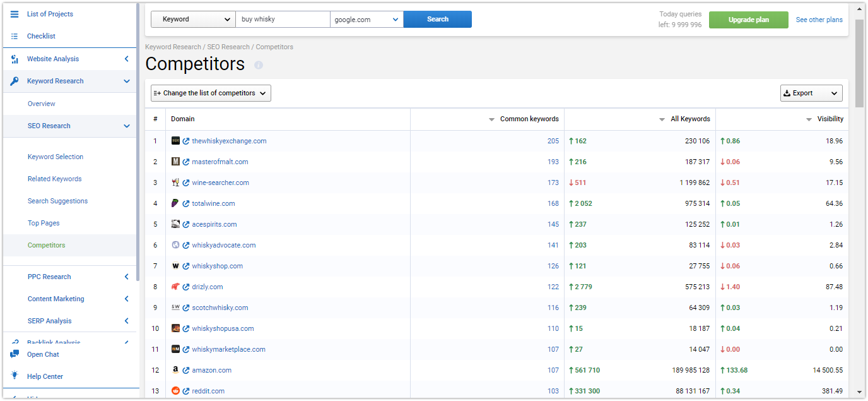Open external link icon for thewhiskyexchange.com
Viewport: 868px width, 401px height.
186,141
